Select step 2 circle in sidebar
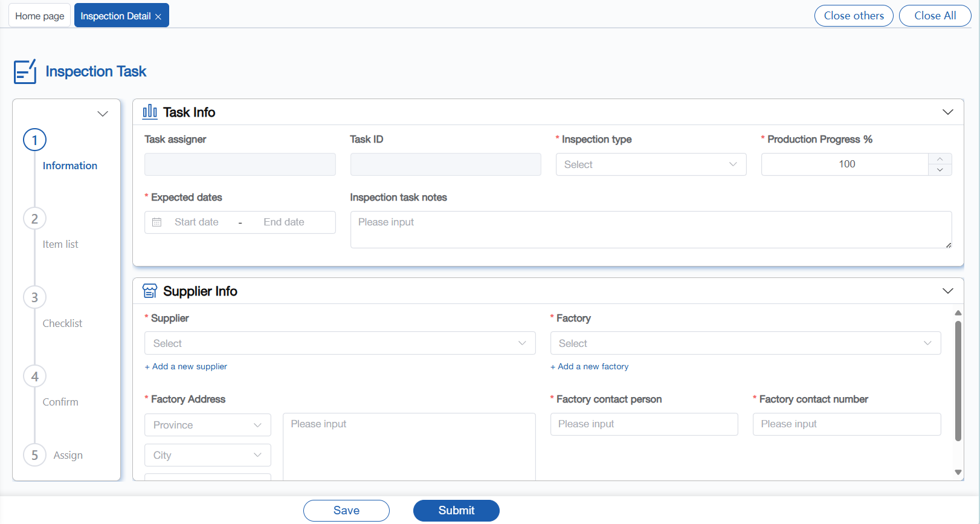The height and width of the screenshot is (524, 980). [34, 219]
